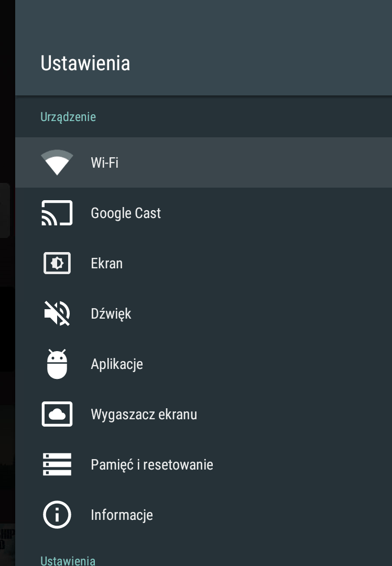Image resolution: width=392 pixels, height=566 pixels.
Task: Click the bottom Ustawienia section header
Action: tap(68, 560)
